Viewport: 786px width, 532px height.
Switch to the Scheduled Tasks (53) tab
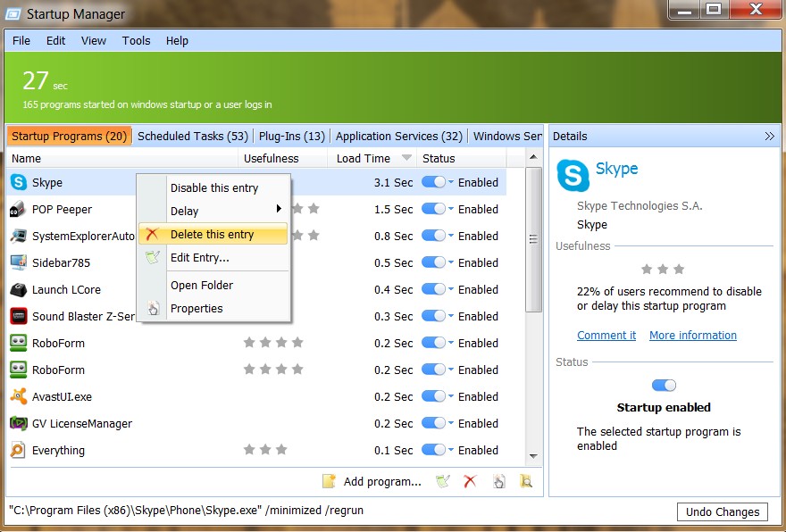[193, 136]
